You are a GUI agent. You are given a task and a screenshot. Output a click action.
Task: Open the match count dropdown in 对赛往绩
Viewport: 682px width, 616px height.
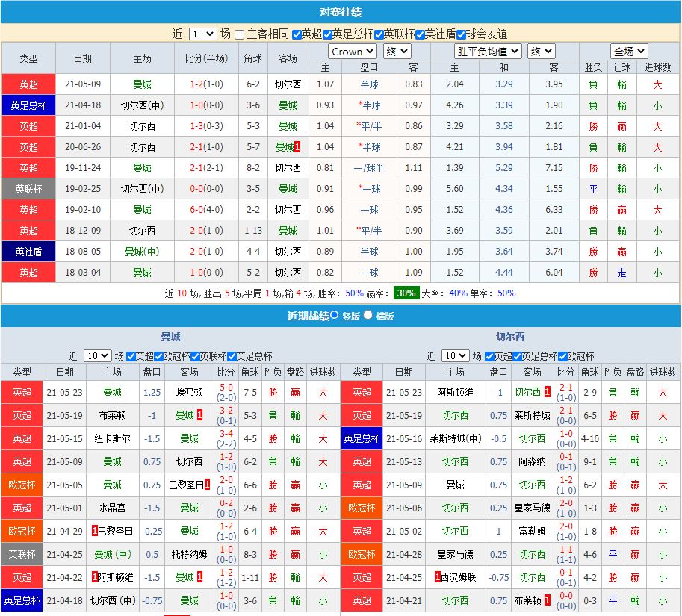pyautogui.click(x=203, y=34)
